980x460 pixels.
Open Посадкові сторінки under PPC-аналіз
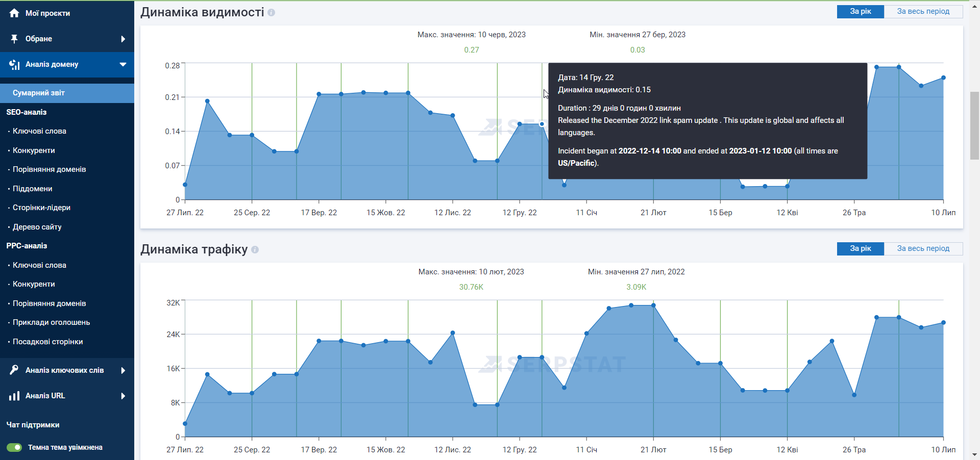pyautogui.click(x=47, y=342)
